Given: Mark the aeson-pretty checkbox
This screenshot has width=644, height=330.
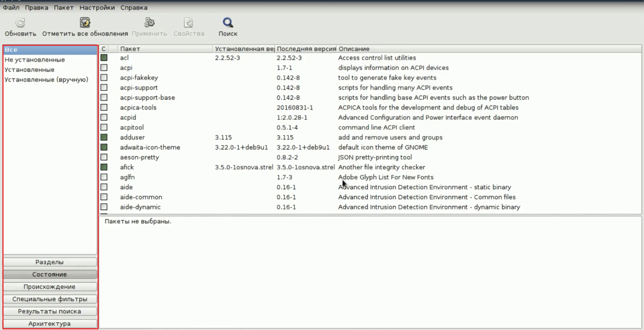Looking at the screenshot, I should click(104, 157).
